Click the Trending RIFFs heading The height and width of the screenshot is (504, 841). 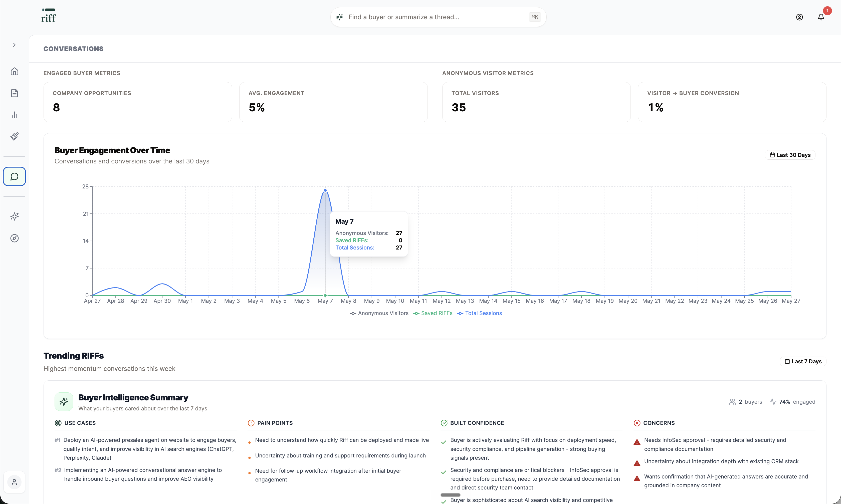74,356
